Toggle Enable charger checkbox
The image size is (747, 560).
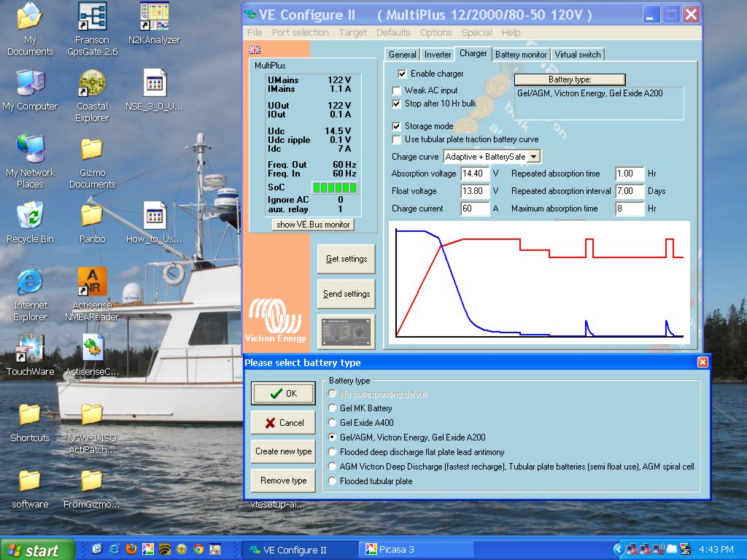click(402, 74)
